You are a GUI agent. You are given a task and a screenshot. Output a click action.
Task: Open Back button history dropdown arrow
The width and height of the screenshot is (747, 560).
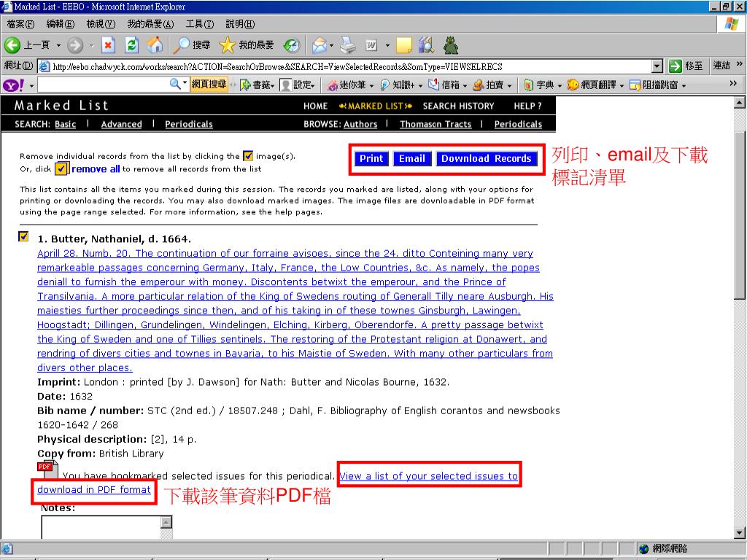pos(58,46)
